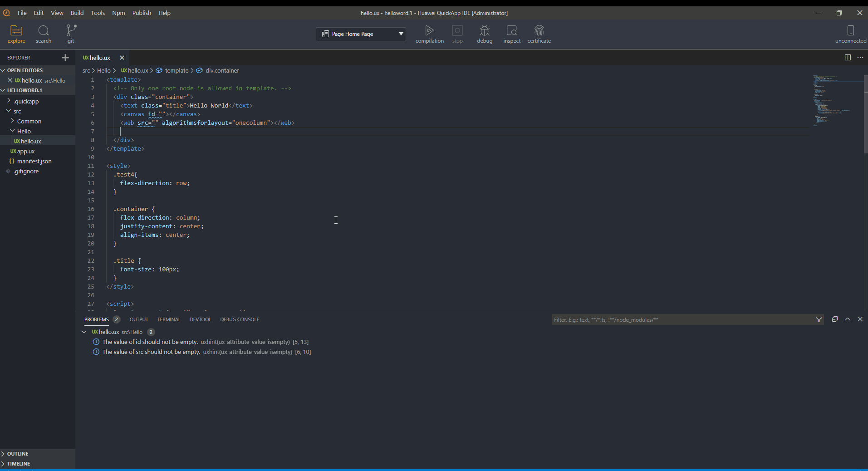Close the hello.ux editor tab
The width and height of the screenshot is (868, 471).
[x=122, y=58]
